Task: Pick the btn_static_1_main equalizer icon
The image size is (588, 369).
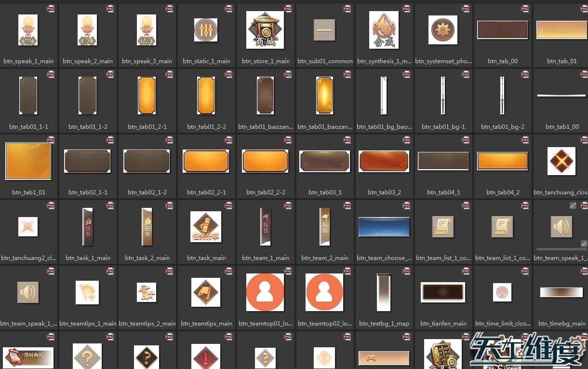Action: point(206,30)
